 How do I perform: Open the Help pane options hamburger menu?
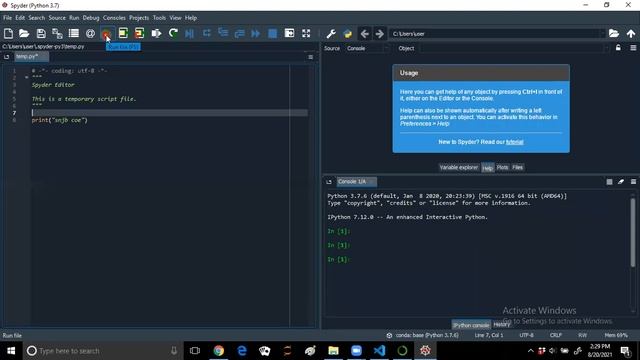[x=633, y=48]
